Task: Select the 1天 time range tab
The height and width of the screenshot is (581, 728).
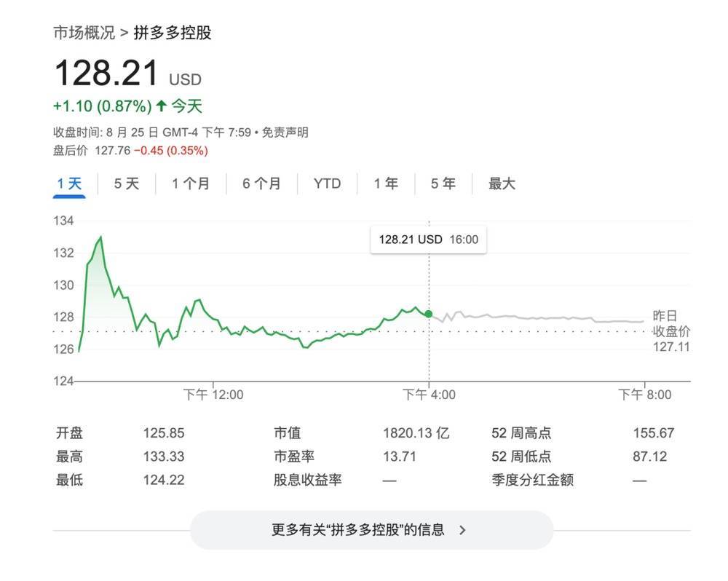Action: (x=68, y=183)
